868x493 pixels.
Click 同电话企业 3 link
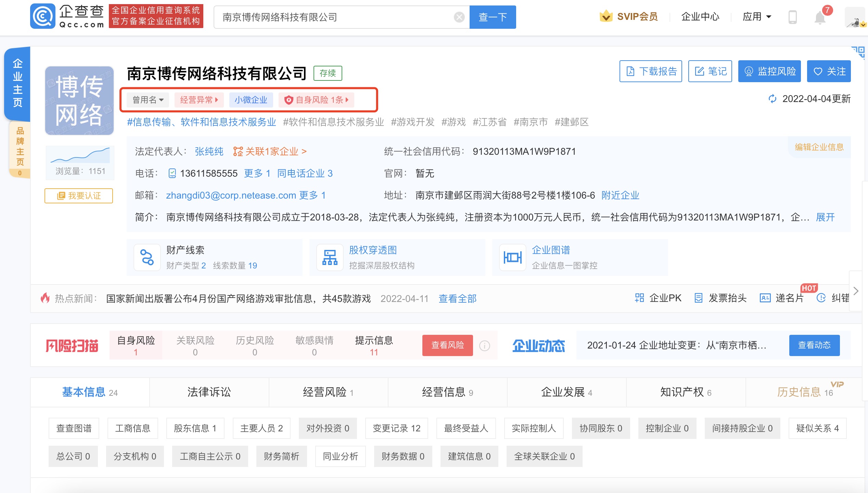(x=305, y=174)
